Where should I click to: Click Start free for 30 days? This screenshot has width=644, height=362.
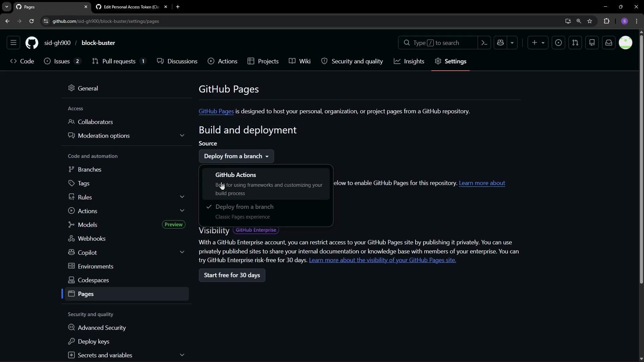pos(232,276)
